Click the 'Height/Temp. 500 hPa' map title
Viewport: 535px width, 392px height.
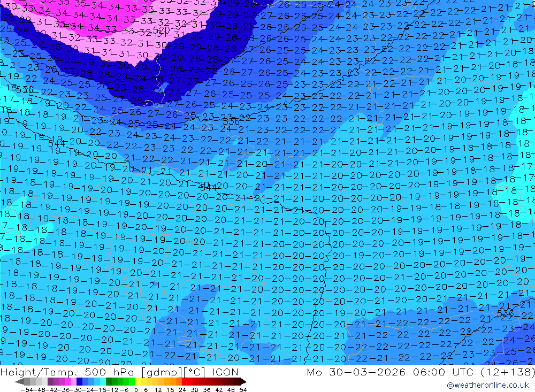point(67,372)
